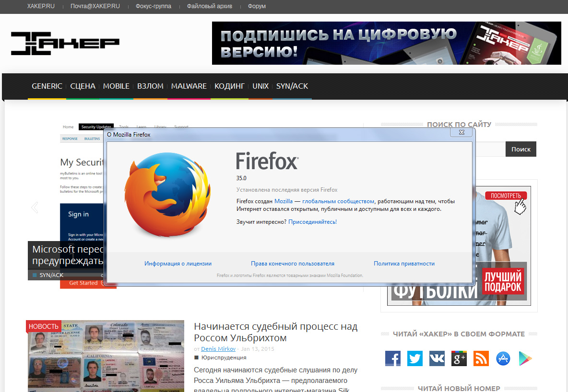Open the UNIX section
The width and height of the screenshot is (568, 392).
pos(260,86)
